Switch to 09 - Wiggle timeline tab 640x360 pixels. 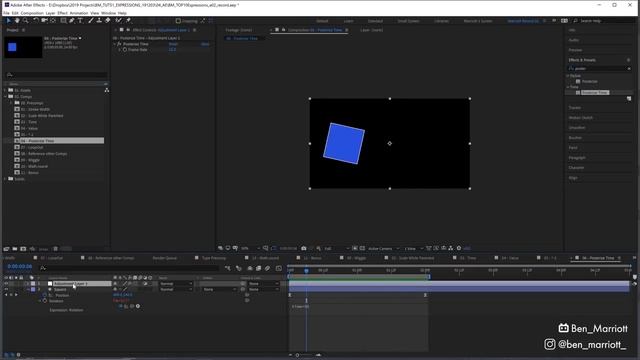(356, 258)
